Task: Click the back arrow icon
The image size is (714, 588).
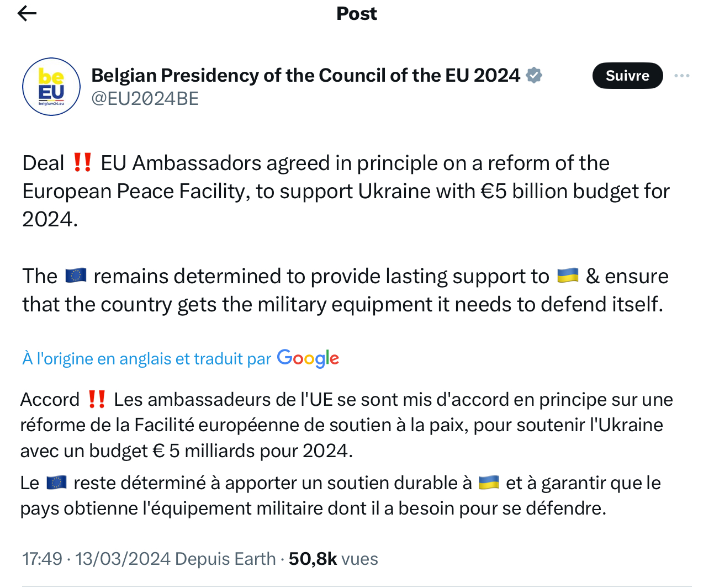Action: [27, 14]
